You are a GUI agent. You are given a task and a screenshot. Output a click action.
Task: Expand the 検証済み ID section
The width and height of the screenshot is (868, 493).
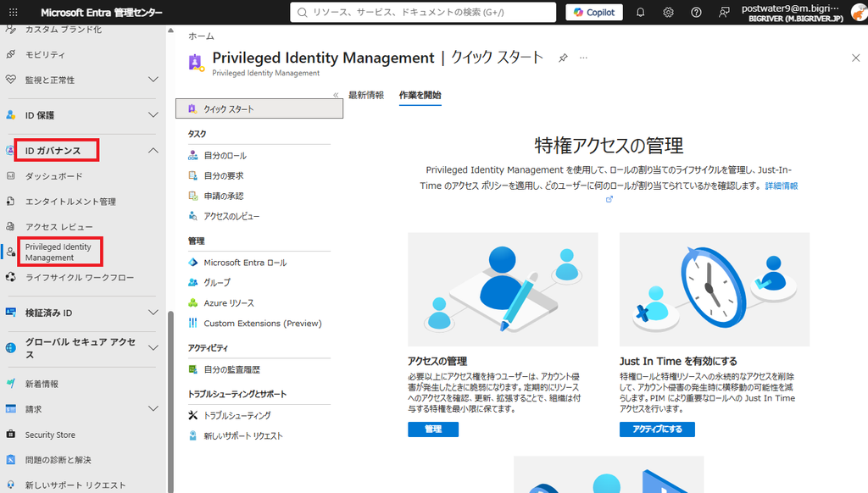coord(153,313)
